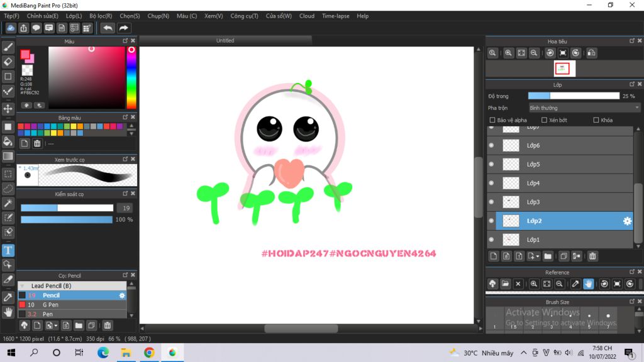Toggle visibility of the Lớp4 layer
The width and height of the screenshot is (644, 362).
click(x=491, y=183)
